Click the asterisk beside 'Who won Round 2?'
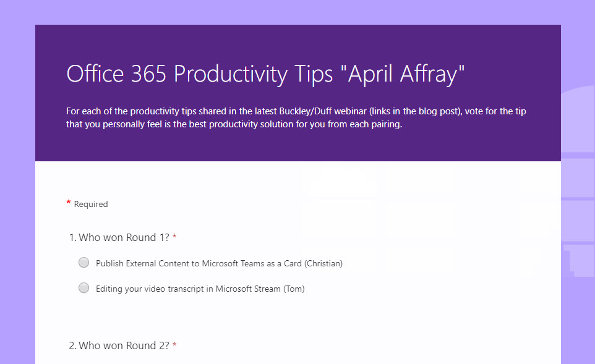Viewport: 595px width, 364px height. click(x=174, y=344)
